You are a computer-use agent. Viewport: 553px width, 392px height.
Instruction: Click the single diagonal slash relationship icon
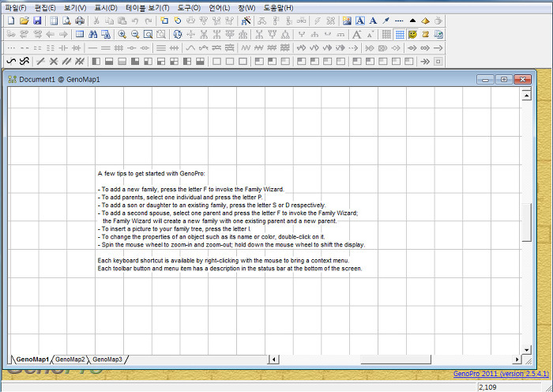pos(40,62)
